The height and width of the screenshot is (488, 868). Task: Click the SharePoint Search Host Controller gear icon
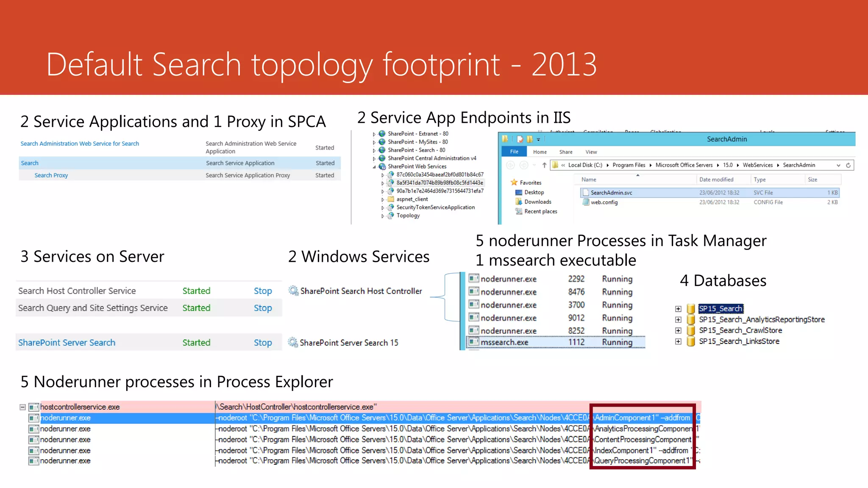[x=293, y=291]
